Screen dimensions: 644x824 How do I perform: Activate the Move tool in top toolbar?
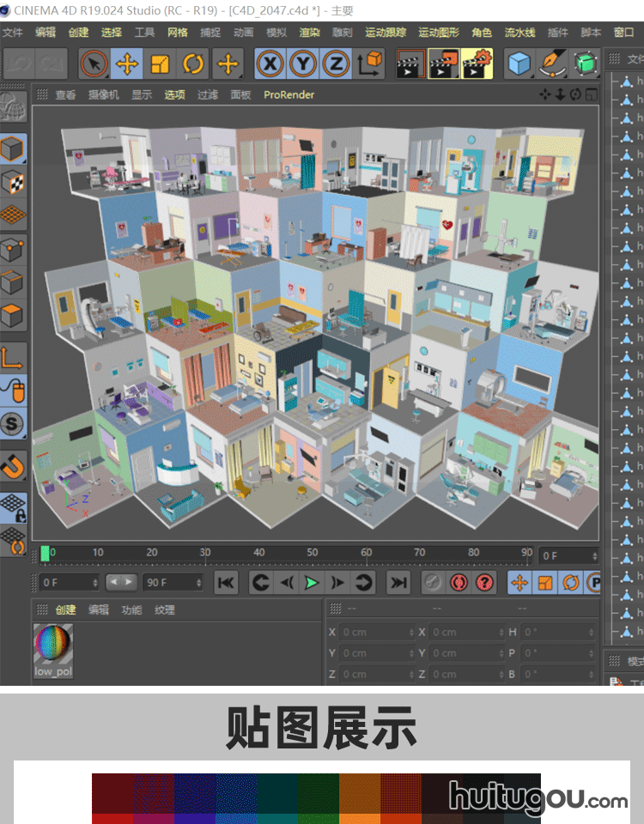pyautogui.click(x=127, y=64)
